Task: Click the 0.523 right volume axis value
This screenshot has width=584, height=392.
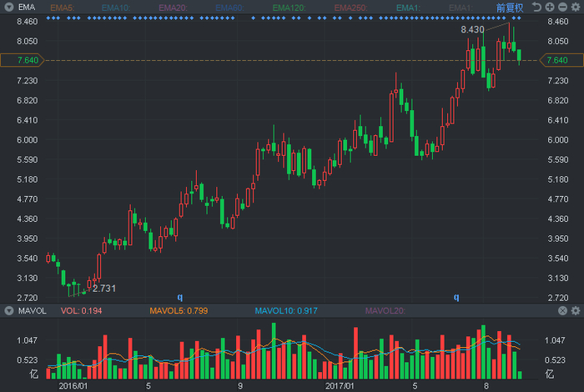Action: [555, 360]
